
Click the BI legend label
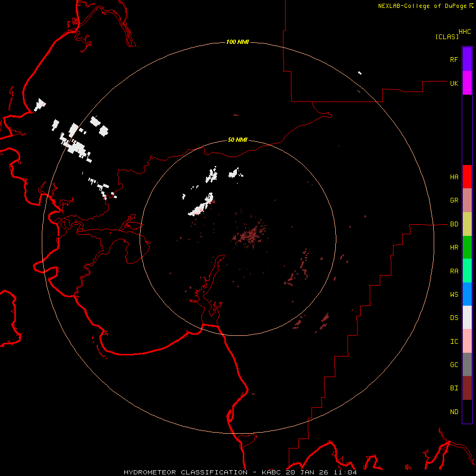(x=454, y=388)
